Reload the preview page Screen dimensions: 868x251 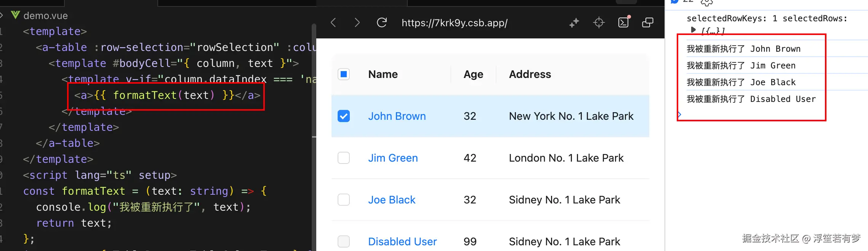pos(382,23)
